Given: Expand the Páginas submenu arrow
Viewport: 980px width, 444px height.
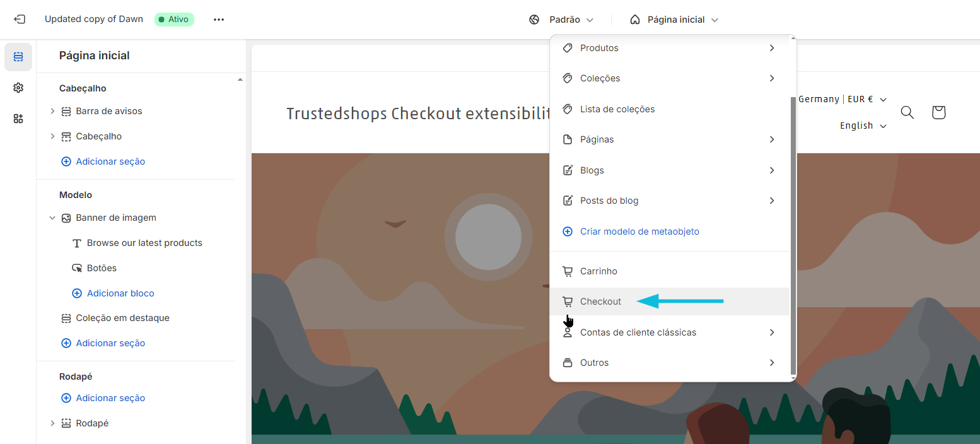Looking at the screenshot, I should tap(772, 139).
